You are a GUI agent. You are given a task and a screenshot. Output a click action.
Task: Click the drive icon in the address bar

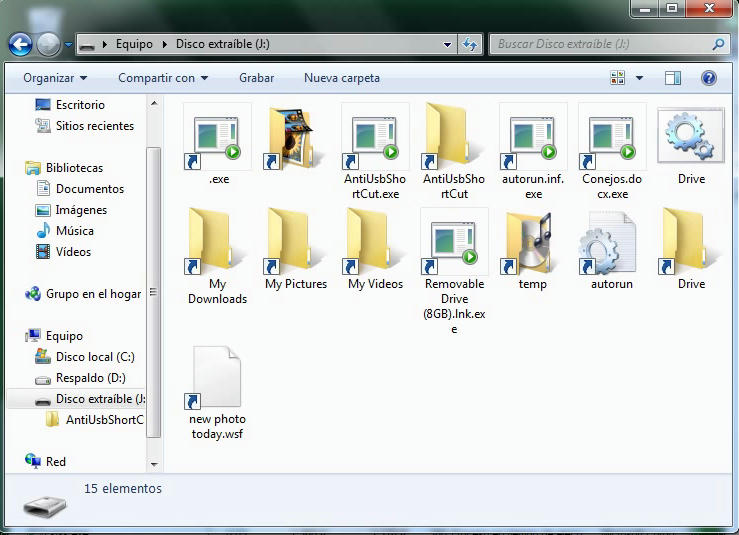[x=87, y=46]
